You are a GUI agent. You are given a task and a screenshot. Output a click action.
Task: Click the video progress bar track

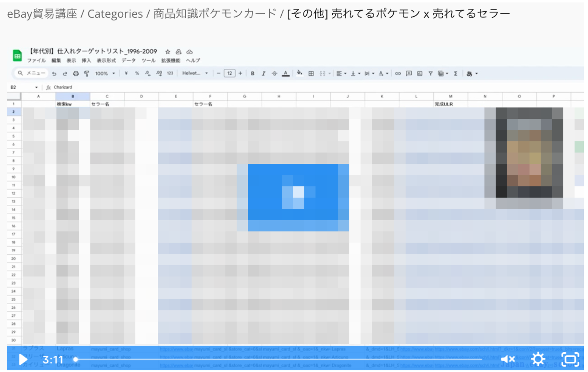278,359
